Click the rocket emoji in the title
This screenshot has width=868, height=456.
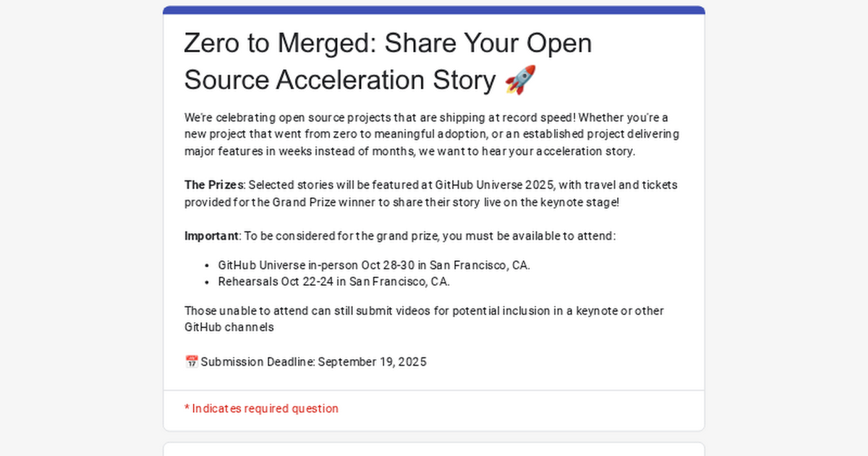click(x=519, y=79)
